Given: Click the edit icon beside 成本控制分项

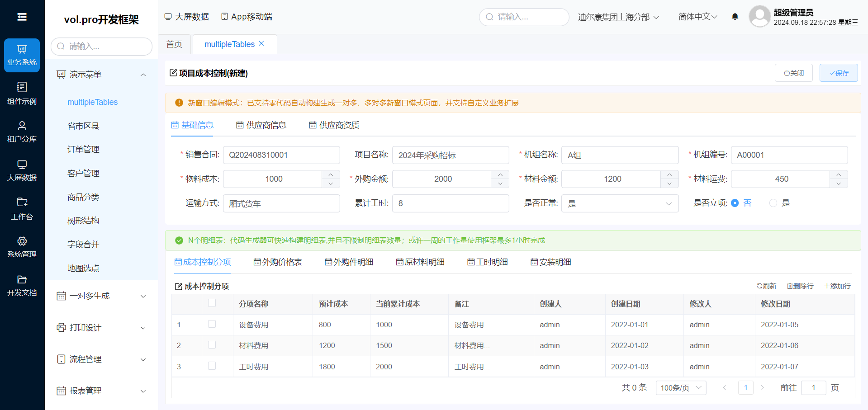Looking at the screenshot, I should (x=179, y=286).
